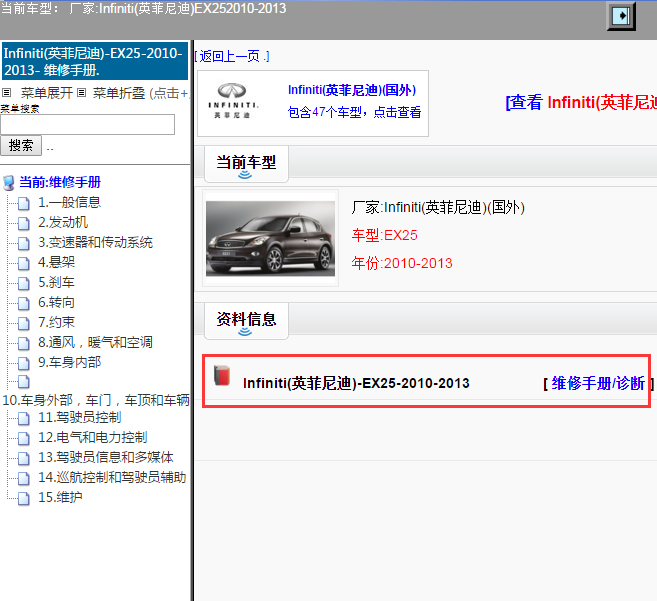The width and height of the screenshot is (657, 601).
Task: Click the page icon beside 13.驾驶员信息和多媒体
Action: tap(24, 459)
